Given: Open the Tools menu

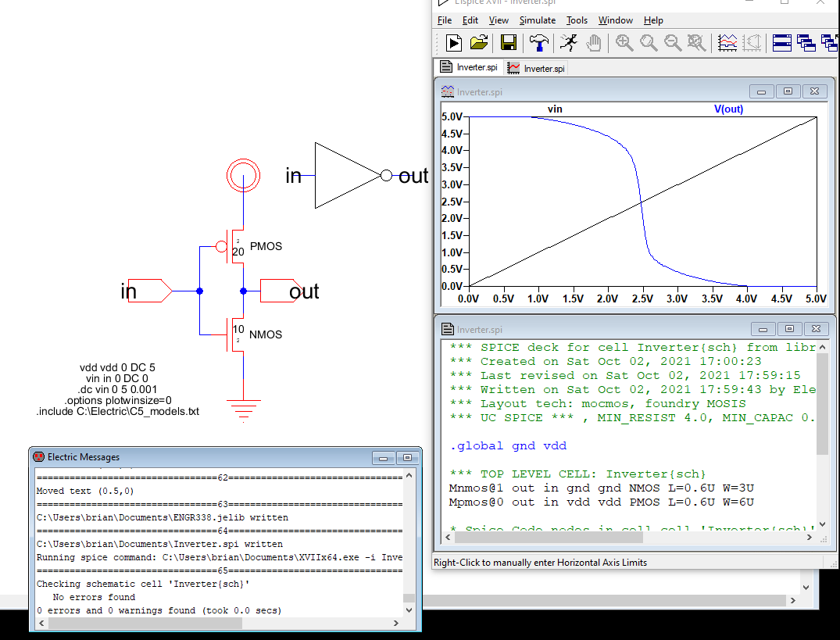Looking at the screenshot, I should point(577,20).
